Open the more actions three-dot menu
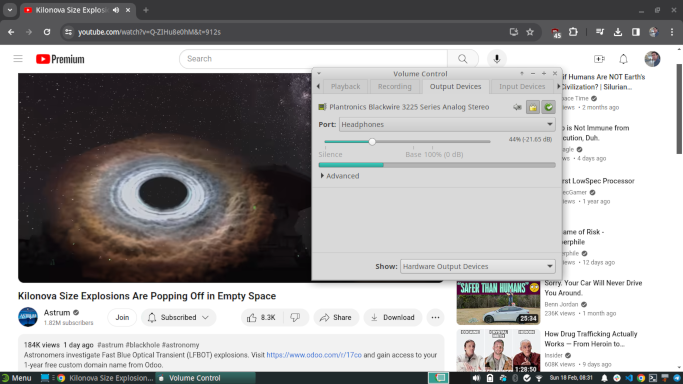The image size is (683, 384). click(x=435, y=317)
